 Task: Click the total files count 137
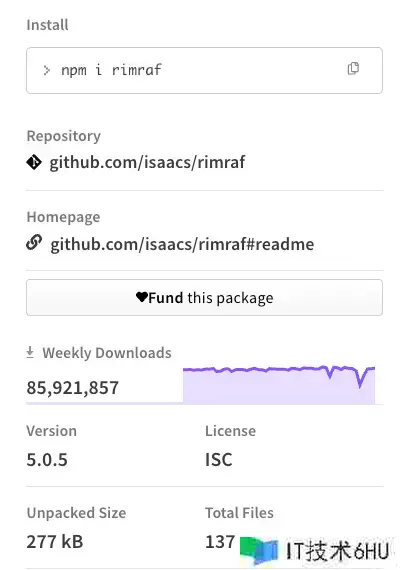point(220,541)
